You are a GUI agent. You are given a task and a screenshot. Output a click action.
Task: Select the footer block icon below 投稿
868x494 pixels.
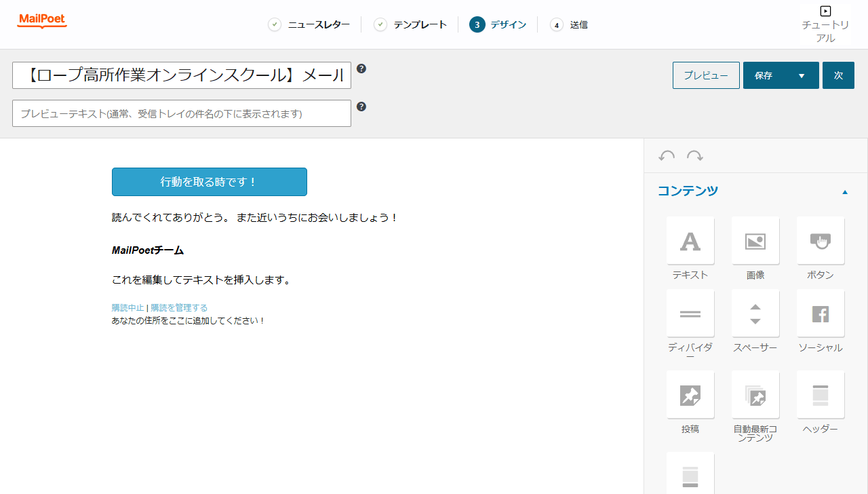690,474
